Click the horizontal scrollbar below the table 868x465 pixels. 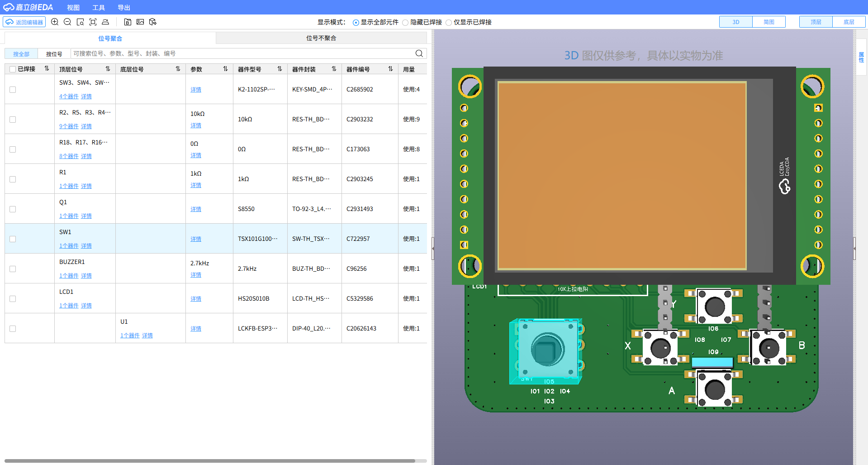tap(210, 461)
